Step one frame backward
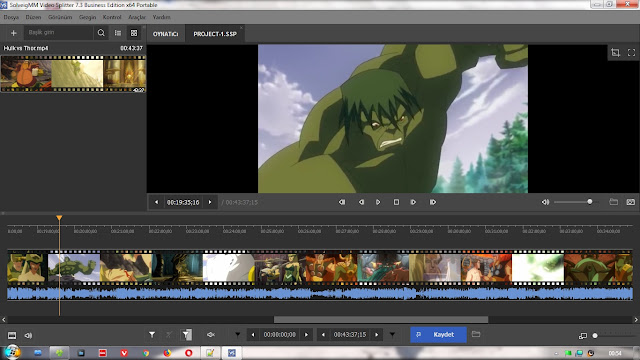The width and height of the screenshot is (640, 360). click(361, 202)
